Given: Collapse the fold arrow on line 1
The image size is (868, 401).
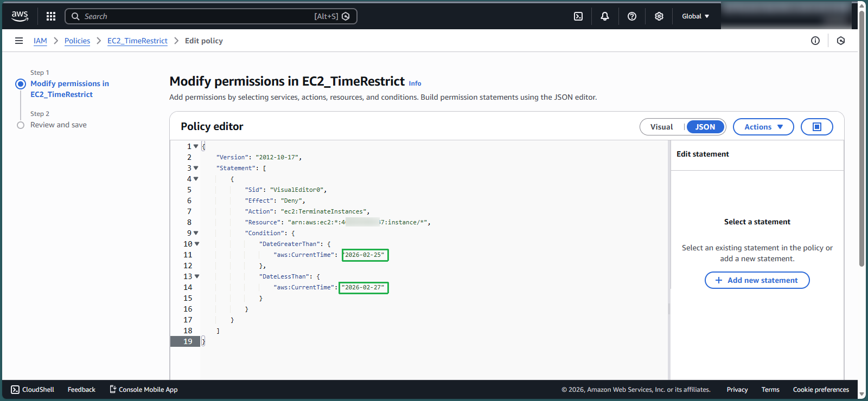Looking at the screenshot, I should point(196,146).
